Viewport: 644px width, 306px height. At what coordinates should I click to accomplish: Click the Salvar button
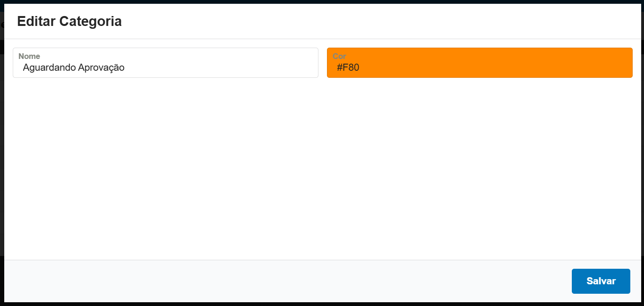pyautogui.click(x=601, y=281)
